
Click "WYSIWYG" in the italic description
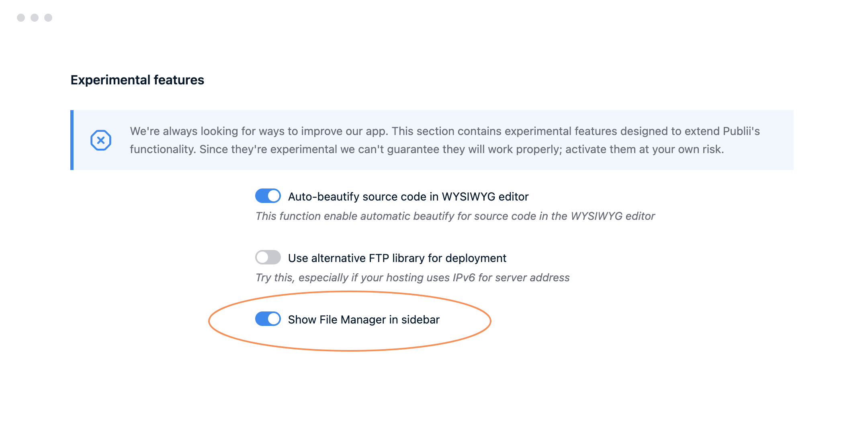pos(596,216)
